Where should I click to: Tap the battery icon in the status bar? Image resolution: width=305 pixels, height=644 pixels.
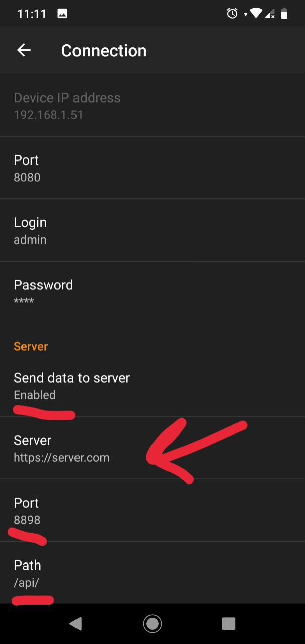[x=284, y=14]
